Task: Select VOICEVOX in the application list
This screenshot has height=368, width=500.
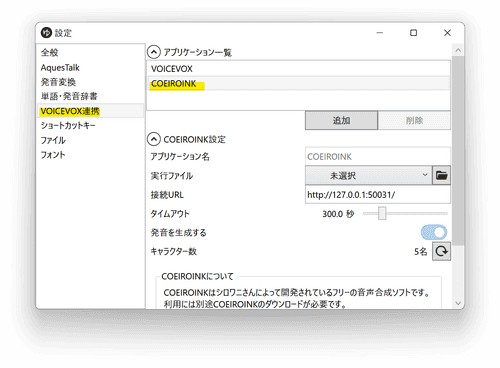Action: 298,69
